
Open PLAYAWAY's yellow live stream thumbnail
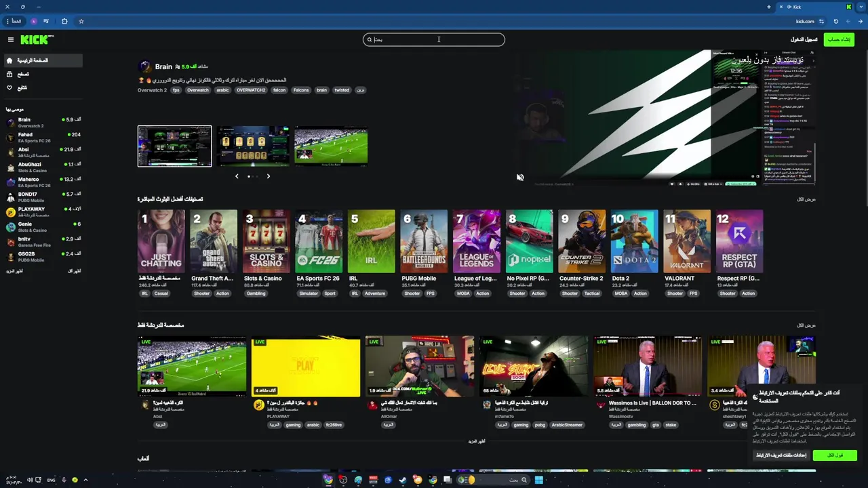click(306, 367)
